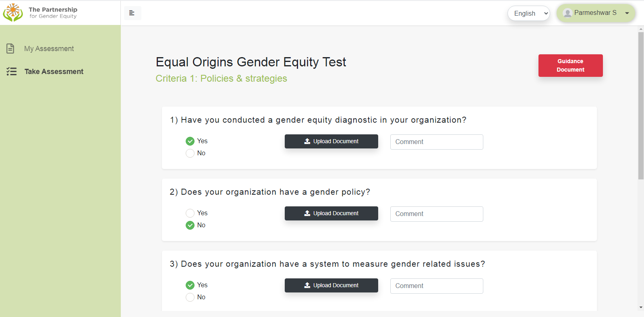Open the English language dropdown
The image size is (644, 317).
pos(528,13)
